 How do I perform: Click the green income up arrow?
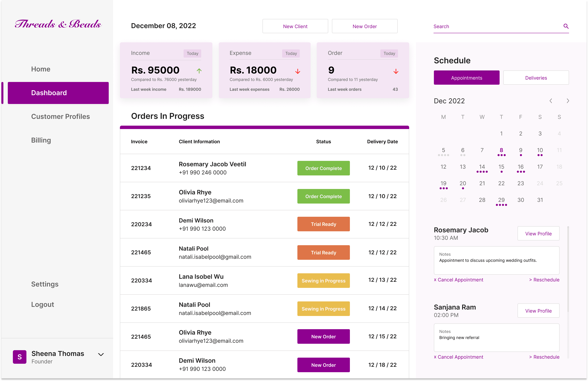[199, 71]
